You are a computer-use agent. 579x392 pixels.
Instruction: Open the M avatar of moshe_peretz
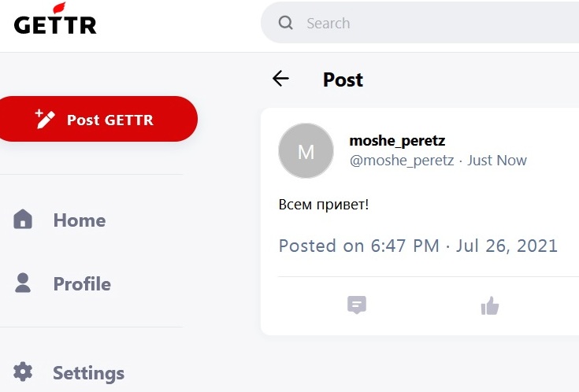306,151
